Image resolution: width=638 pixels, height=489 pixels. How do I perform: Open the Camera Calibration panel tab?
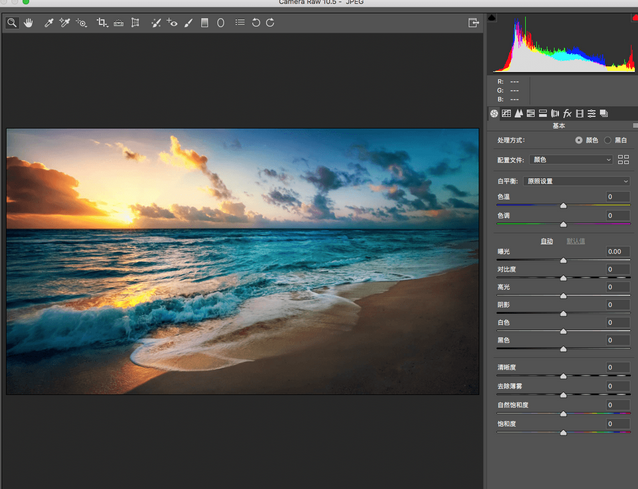click(x=580, y=114)
